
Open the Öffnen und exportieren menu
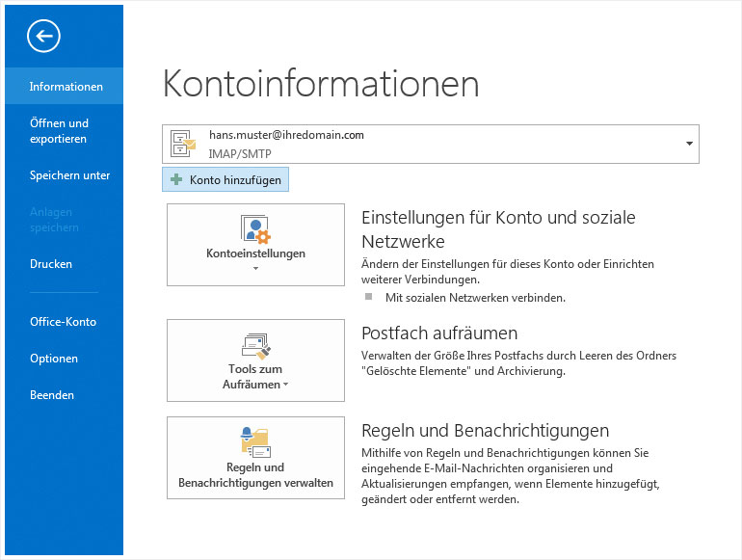tap(59, 131)
